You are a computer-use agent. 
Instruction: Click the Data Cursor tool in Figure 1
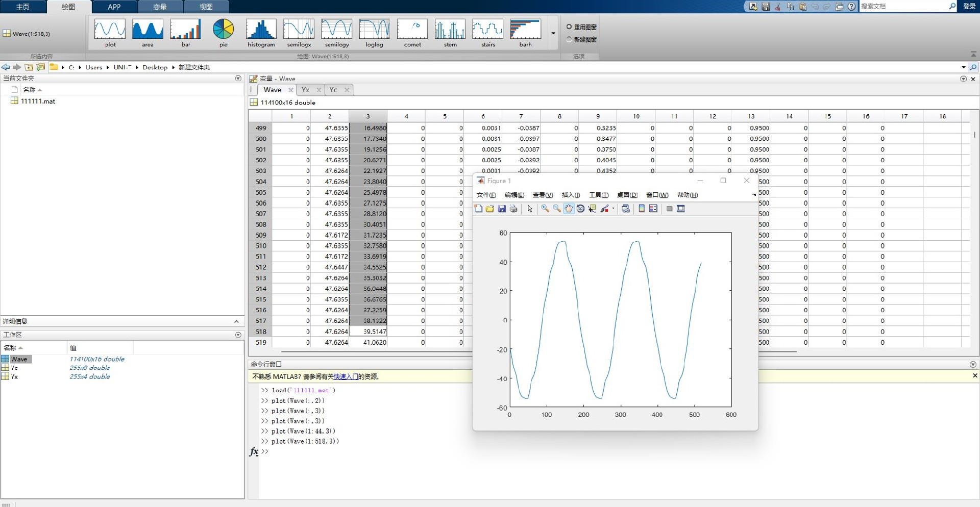pyautogui.click(x=592, y=209)
